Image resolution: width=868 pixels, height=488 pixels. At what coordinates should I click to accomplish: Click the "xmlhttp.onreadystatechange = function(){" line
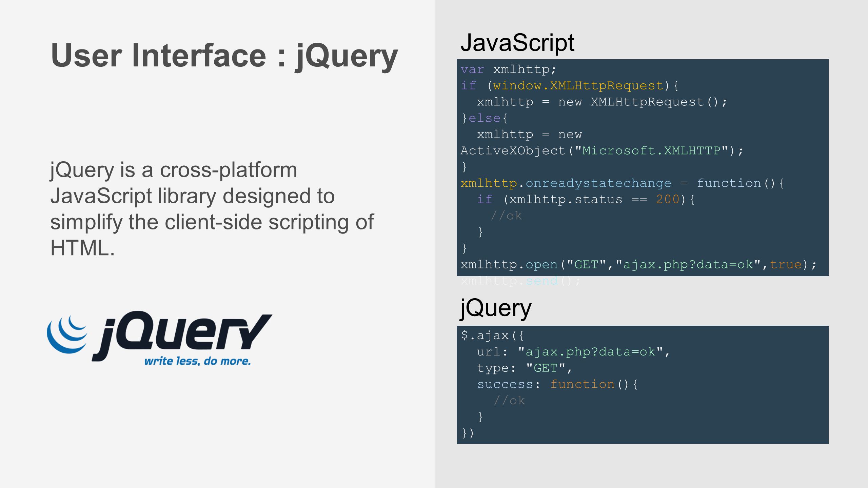(622, 183)
